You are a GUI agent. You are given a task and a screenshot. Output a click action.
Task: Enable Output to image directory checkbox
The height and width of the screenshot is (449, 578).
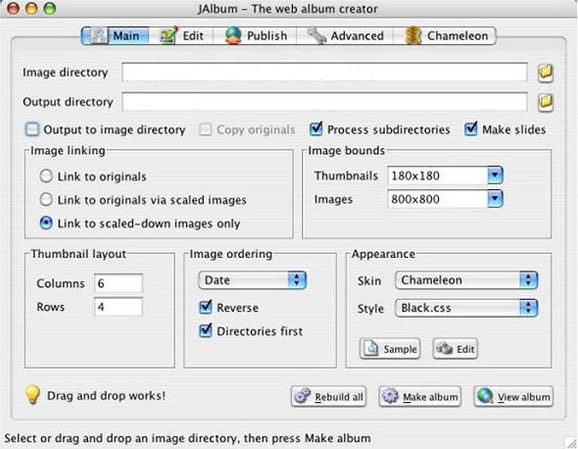click(32, 129)
